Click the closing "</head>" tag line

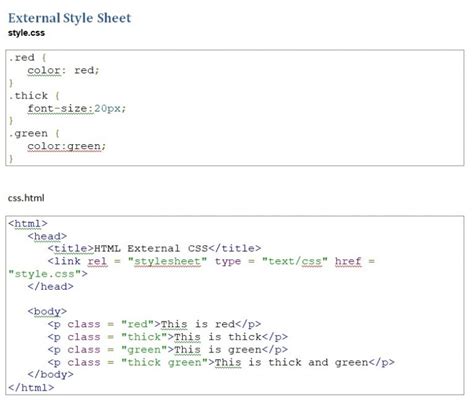coord(51,287)
